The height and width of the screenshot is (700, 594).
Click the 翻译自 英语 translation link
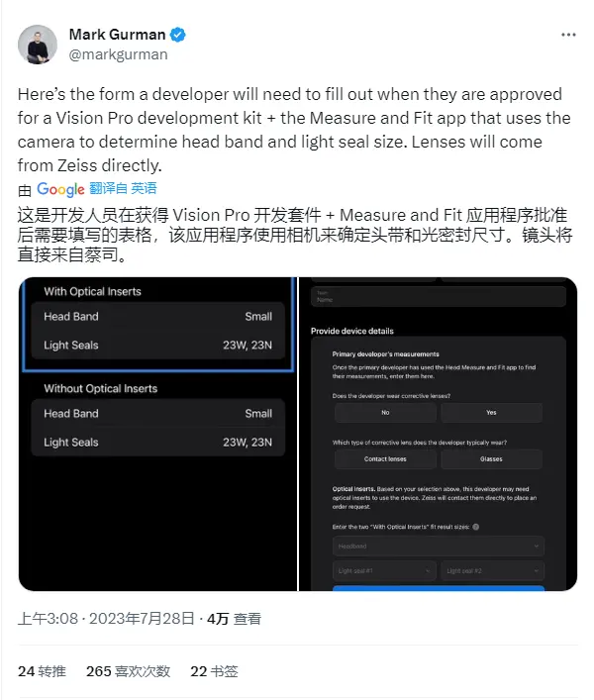coord(123,188)
